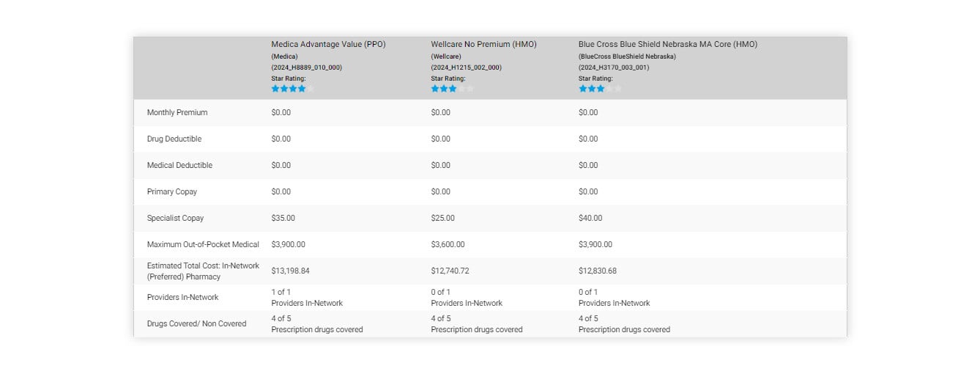980x374 pixels.
Task: Click the Medica Advantage Value (PPO) plan name
Action: point(328,44)
